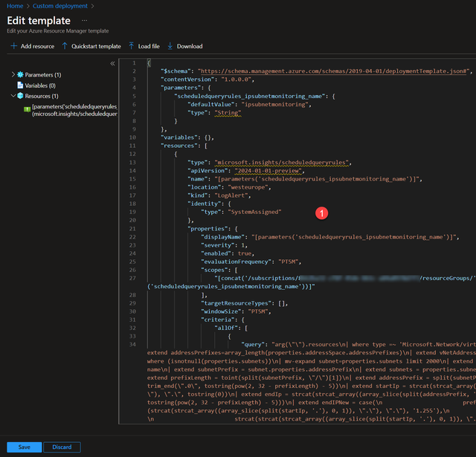
Task: Click Add resource toolbar label
Action: point(37,46)
